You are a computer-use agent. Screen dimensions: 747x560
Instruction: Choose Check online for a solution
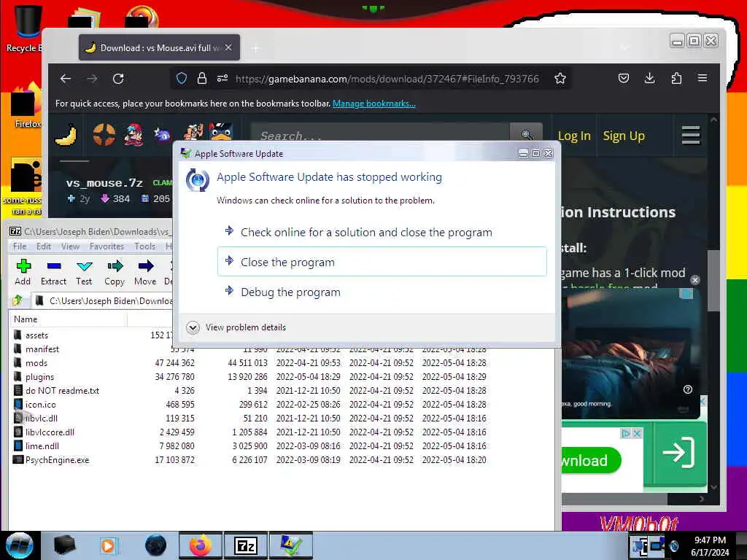382,233
